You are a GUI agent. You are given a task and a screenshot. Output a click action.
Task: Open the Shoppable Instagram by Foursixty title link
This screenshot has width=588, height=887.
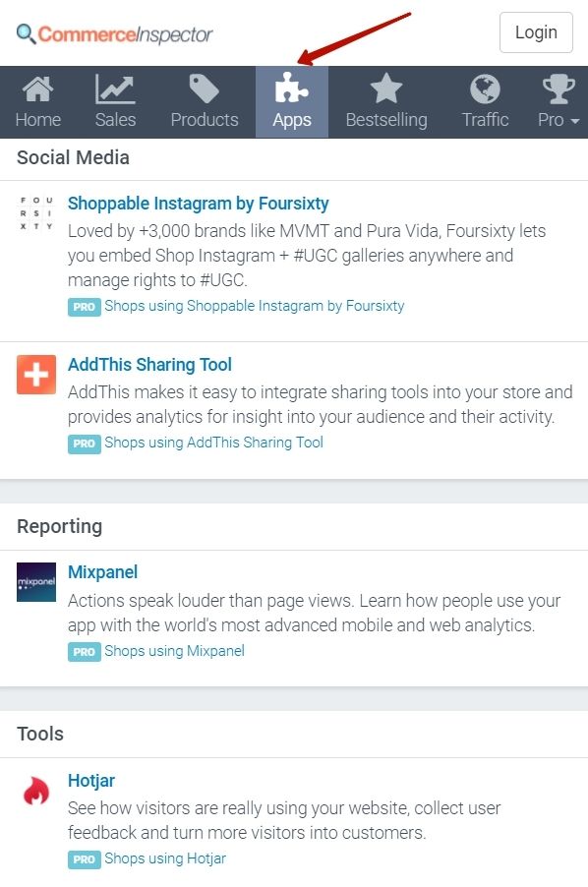coord(198,204)
